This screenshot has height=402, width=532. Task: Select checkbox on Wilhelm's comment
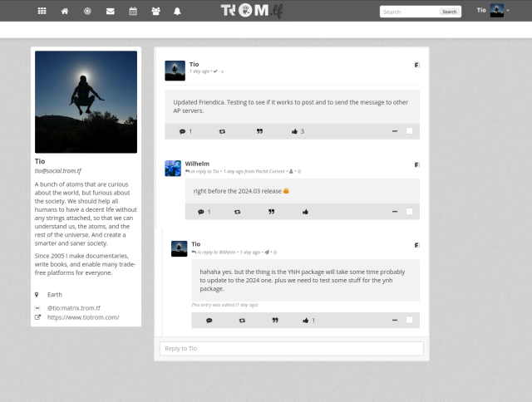pyautogui.click(x=410, y=212)
